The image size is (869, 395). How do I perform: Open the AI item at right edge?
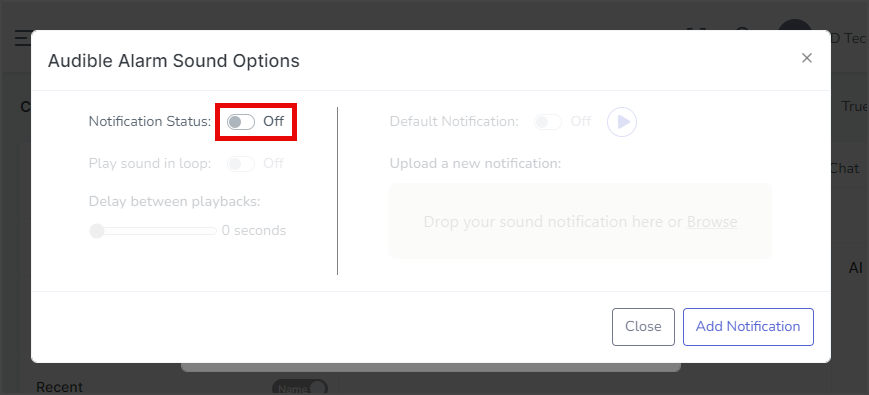[x=856, y=268]
